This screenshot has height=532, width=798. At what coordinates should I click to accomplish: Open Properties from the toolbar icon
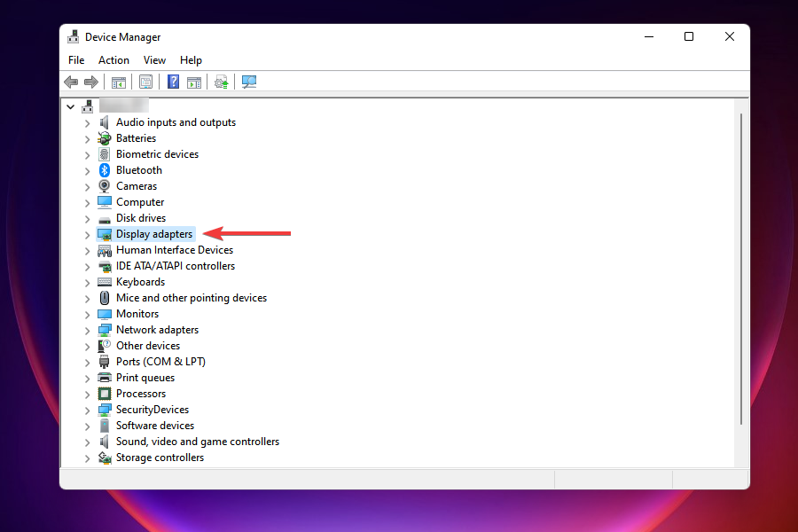point(146,82)
